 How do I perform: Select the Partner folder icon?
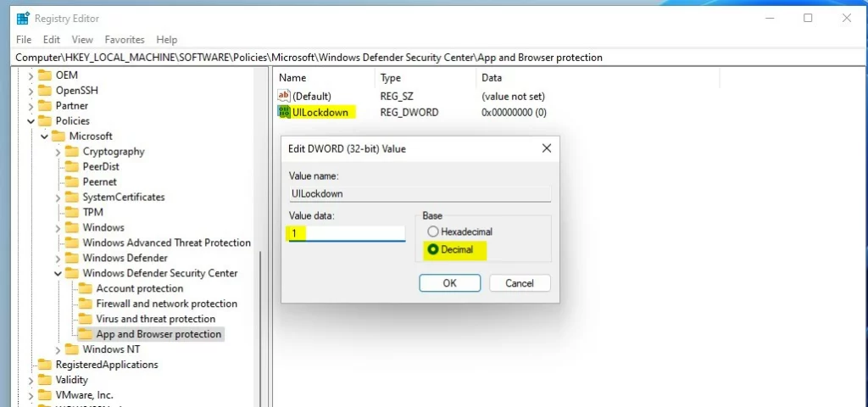click(45, 106)
